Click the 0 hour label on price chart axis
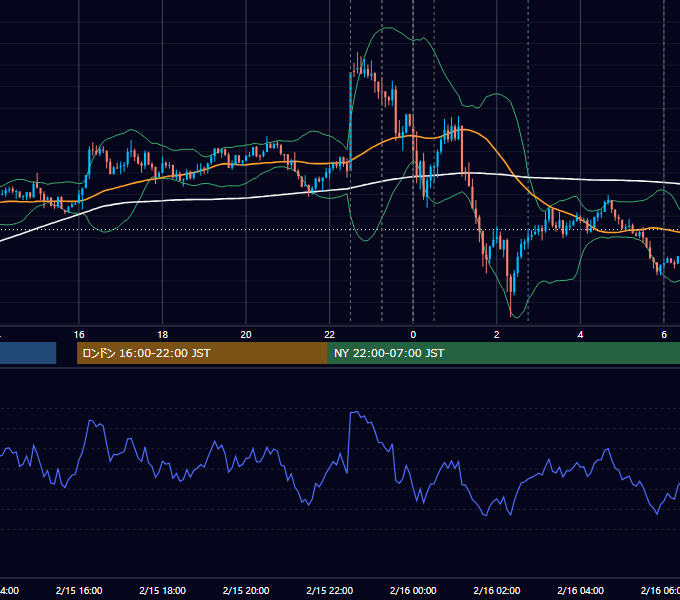The width and height of the screenshot is (680, 600). [413, 335]
